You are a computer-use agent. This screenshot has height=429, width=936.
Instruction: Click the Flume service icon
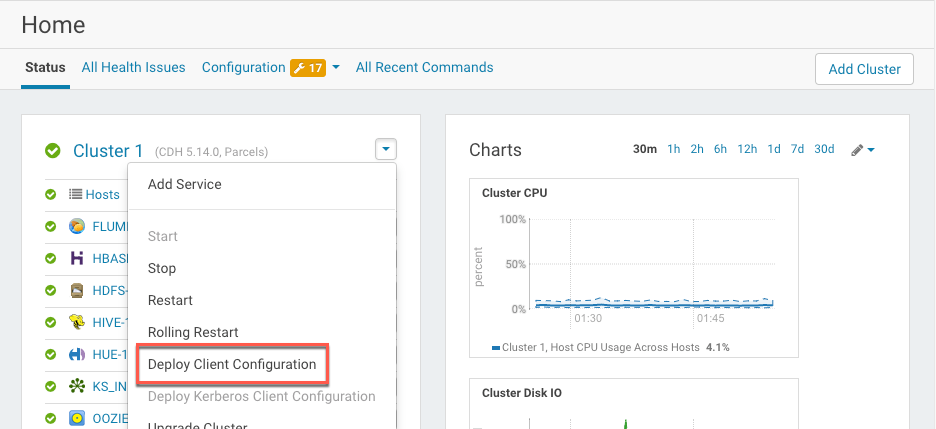coord(77,226)
